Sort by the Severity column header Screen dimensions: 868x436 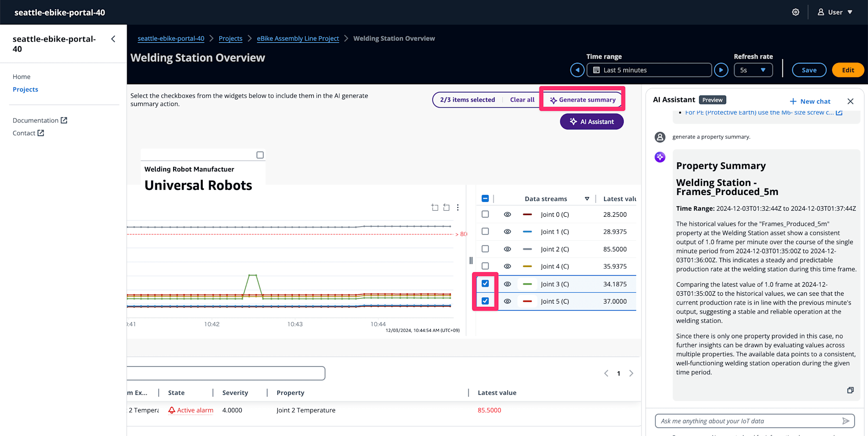235,393
